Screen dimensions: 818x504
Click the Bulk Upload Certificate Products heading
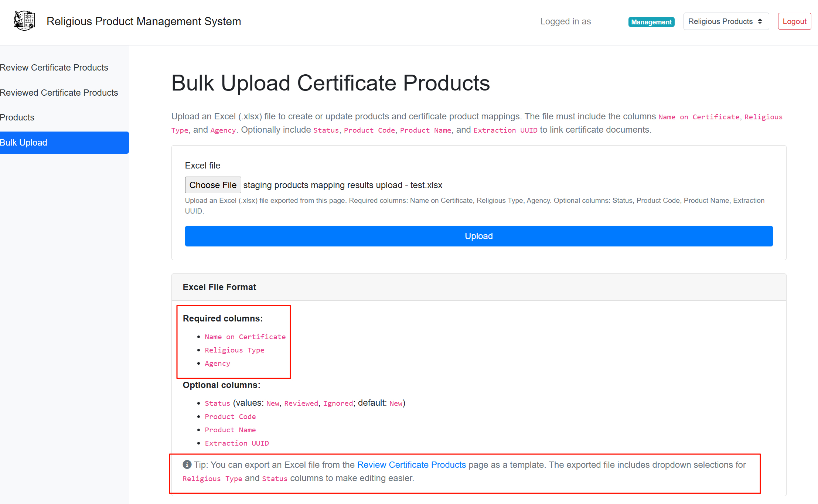pyautogui.click(x=330, y=83)
